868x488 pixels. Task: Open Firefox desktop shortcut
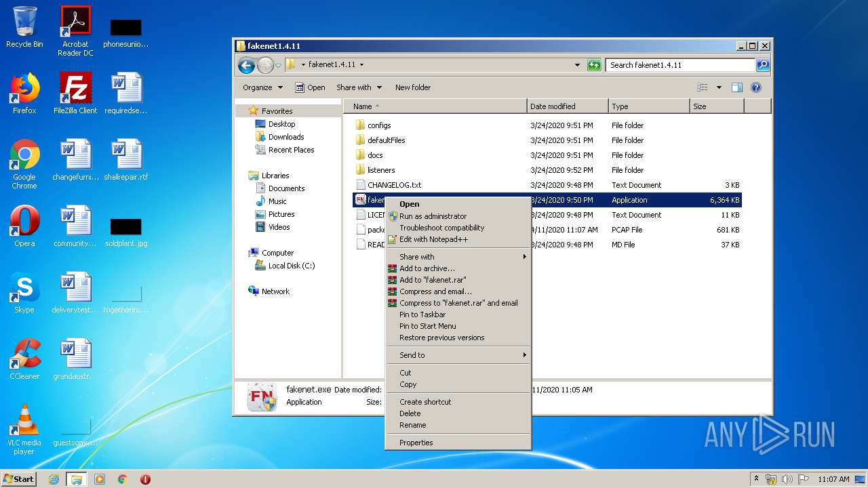pyautogui.click(x=24, y=94)
